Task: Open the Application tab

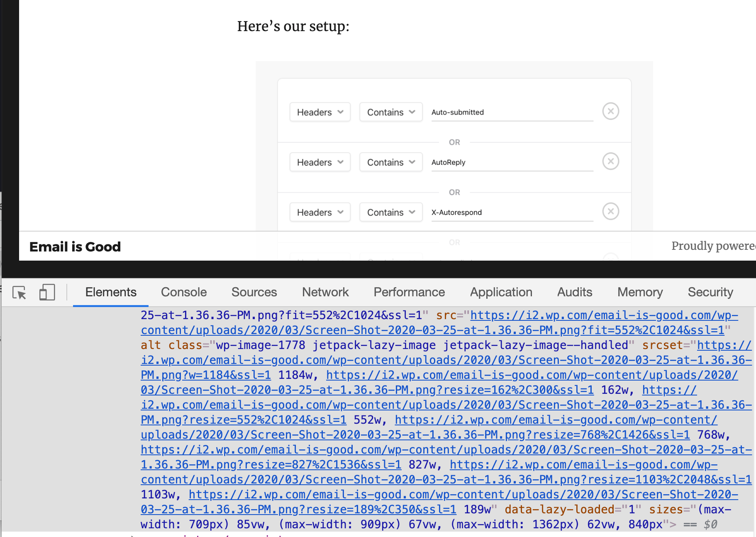Action: coord(501,292)
